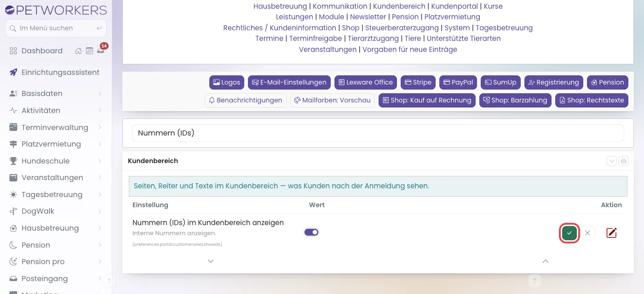This screenshot has height=294, width=644.
Task: Open the E-Mail-Einstellungen button
Action: (x=289, y=82)
